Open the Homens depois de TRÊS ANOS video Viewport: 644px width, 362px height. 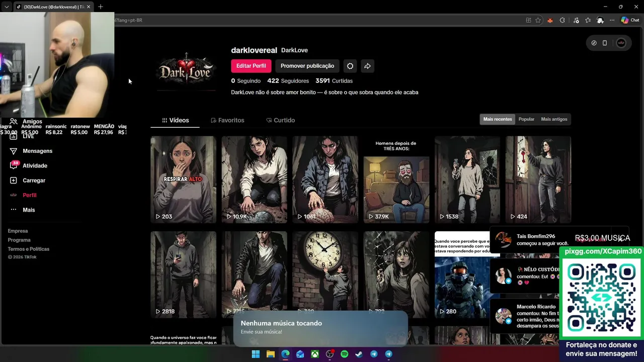[396, 179]
